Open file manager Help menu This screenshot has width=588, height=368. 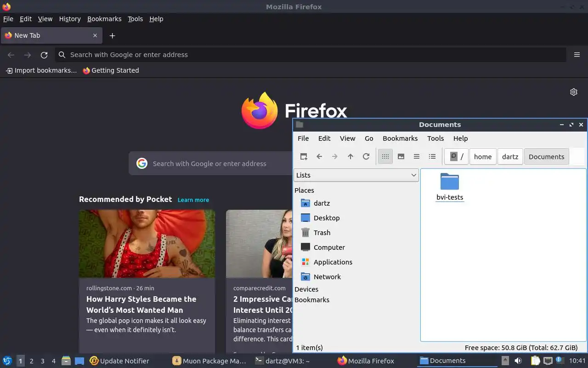460,138
